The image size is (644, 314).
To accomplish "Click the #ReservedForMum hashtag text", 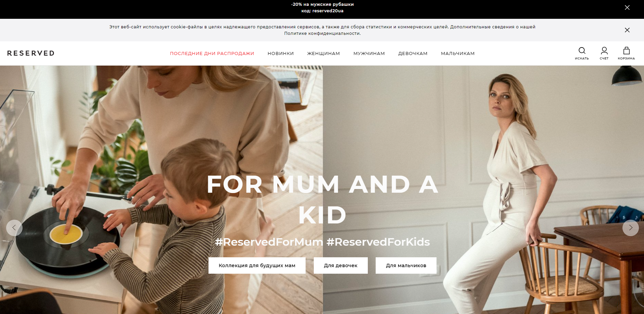I will click(269, 242).
